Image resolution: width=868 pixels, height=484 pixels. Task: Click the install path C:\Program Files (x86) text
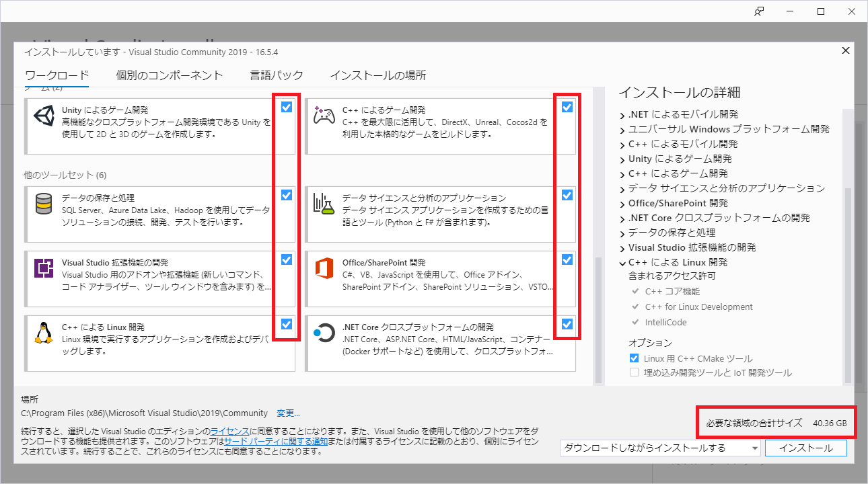click(144, 413)
